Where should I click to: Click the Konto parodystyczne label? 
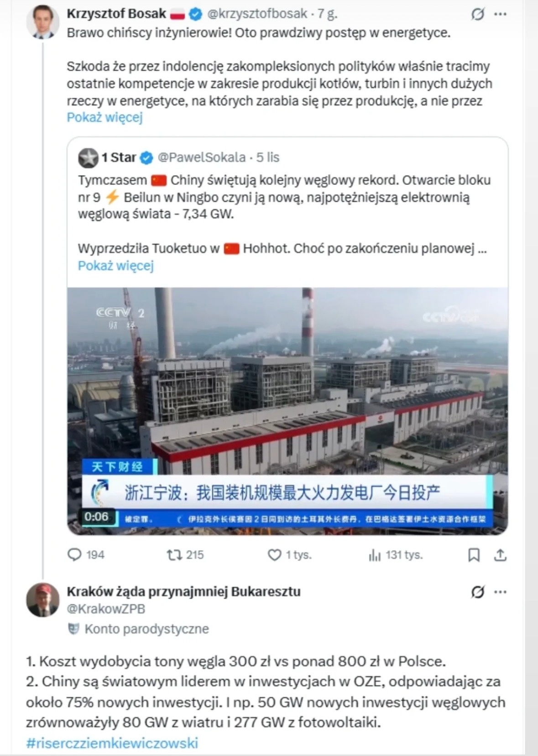(146, 629)
